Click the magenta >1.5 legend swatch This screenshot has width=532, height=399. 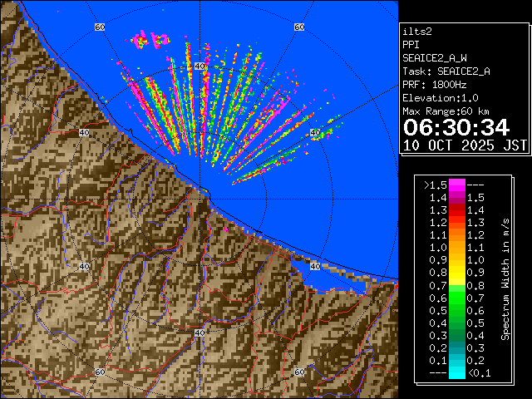(456, 185)
